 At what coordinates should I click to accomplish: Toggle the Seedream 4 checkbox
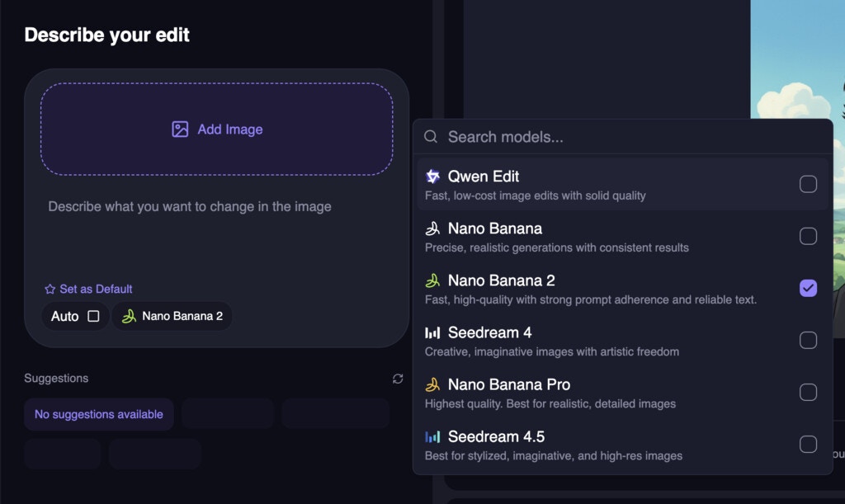point(808,340)
